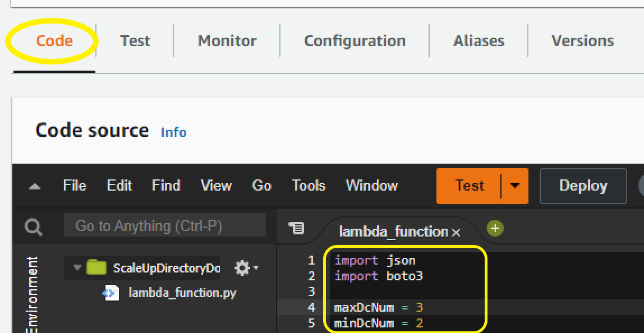Select the lambda_function.py Python file icon

(110, 293)
